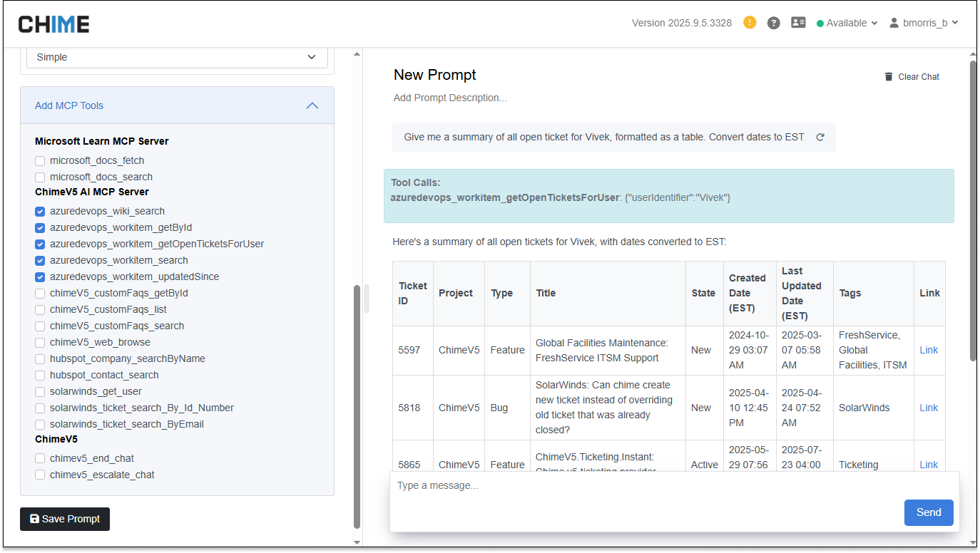The image size is (980, 553).
Task: Collapse the Add MCP Tools section
Action: (312, 105)
